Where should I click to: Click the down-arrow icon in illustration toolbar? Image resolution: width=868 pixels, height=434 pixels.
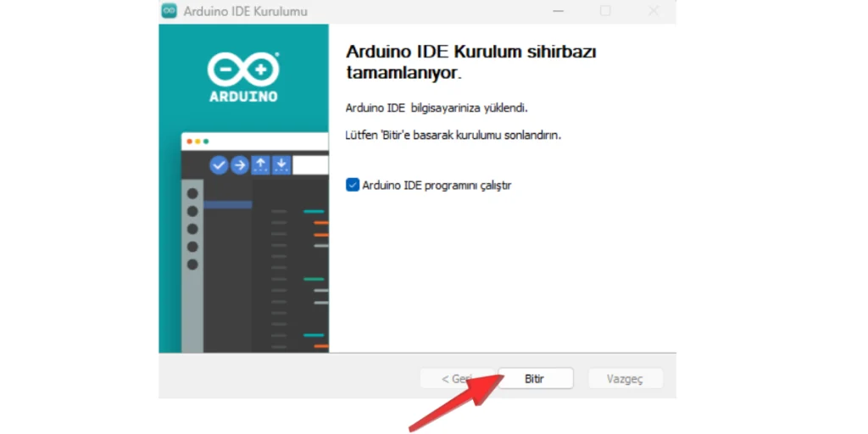click(281, 165)
